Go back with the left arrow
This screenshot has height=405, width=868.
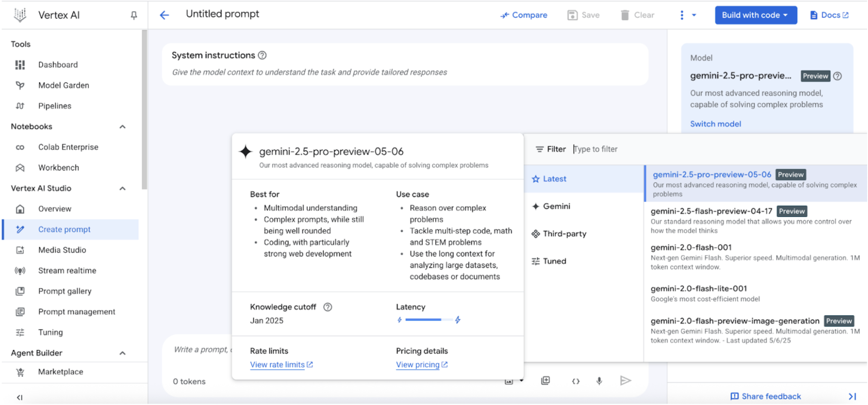pyautogui.click(x=164, y=15)
